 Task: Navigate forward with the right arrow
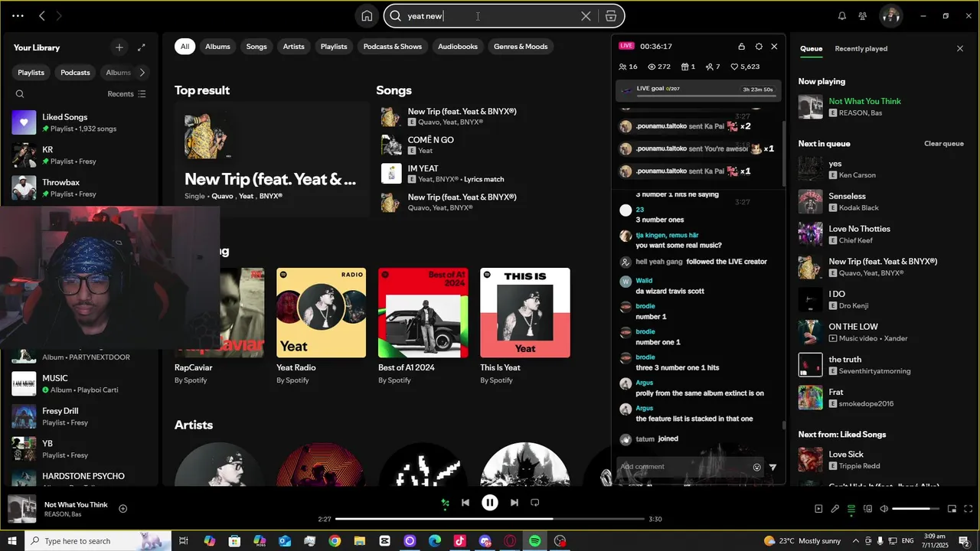click(59, 15)
